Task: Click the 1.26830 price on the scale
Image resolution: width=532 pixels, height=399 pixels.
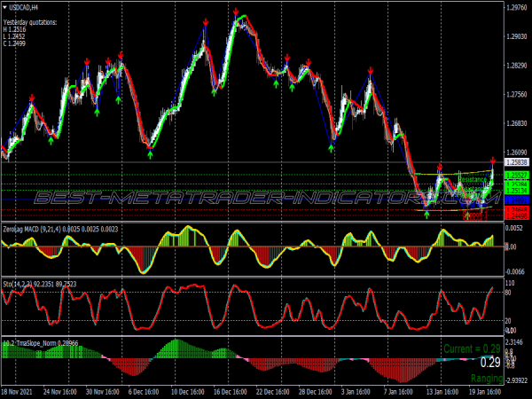Action: pos(517,123)
